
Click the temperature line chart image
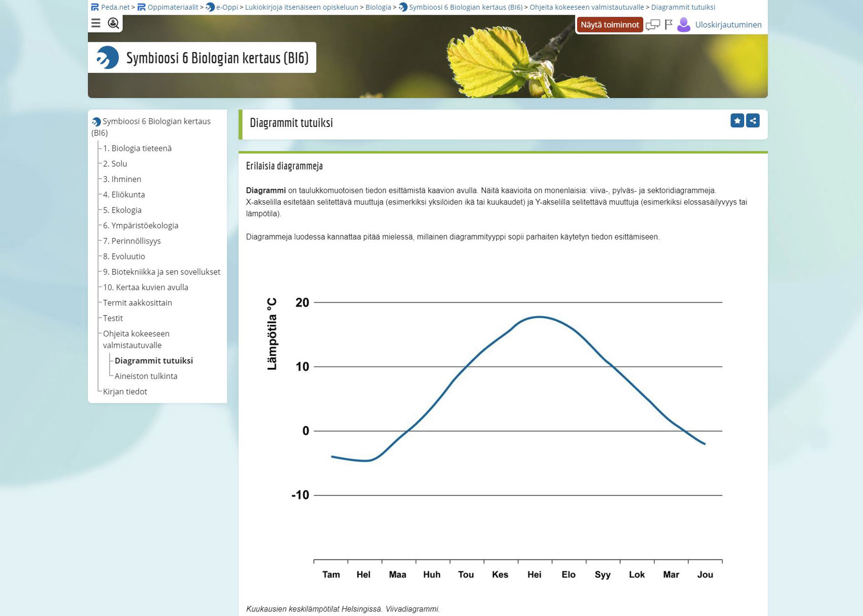coord(503,431)
